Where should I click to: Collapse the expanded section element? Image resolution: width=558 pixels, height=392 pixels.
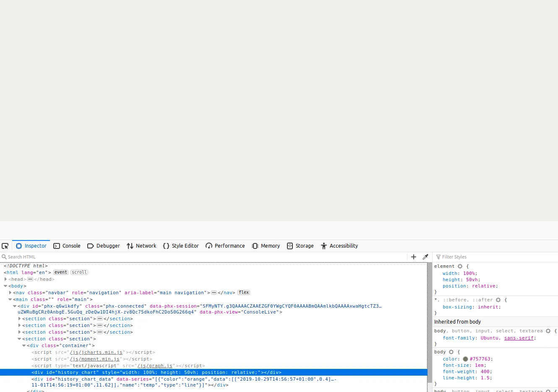point(19,339)
